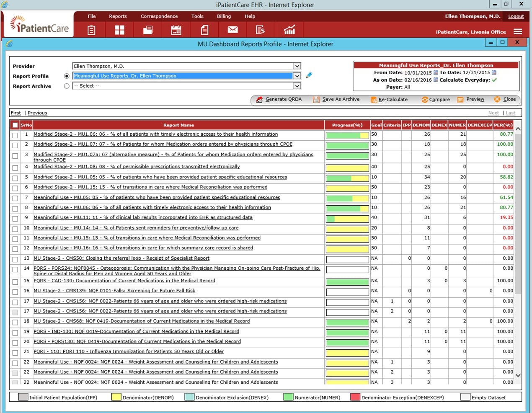The width and height of the screenshot is (532, 413).
Task: Click the envelope messages icon in toolbar
Action: 232,30
